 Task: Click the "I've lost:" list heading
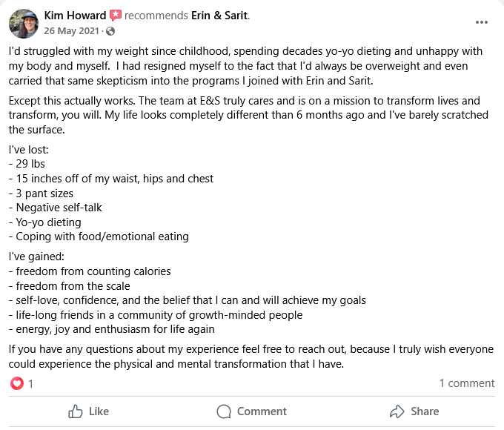(x=29, y=150)
